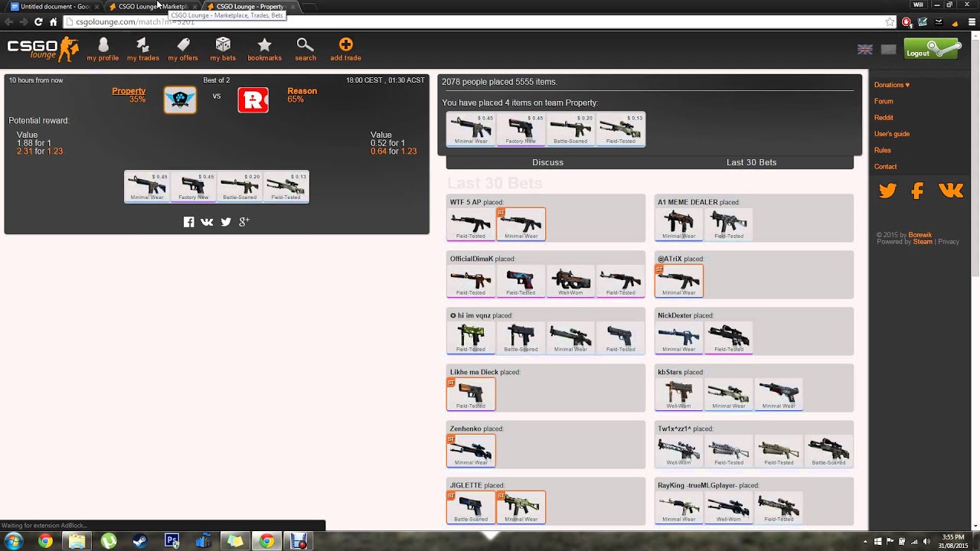Open the Forum link
The image size is (980, 551).
(x=884, y=101)
